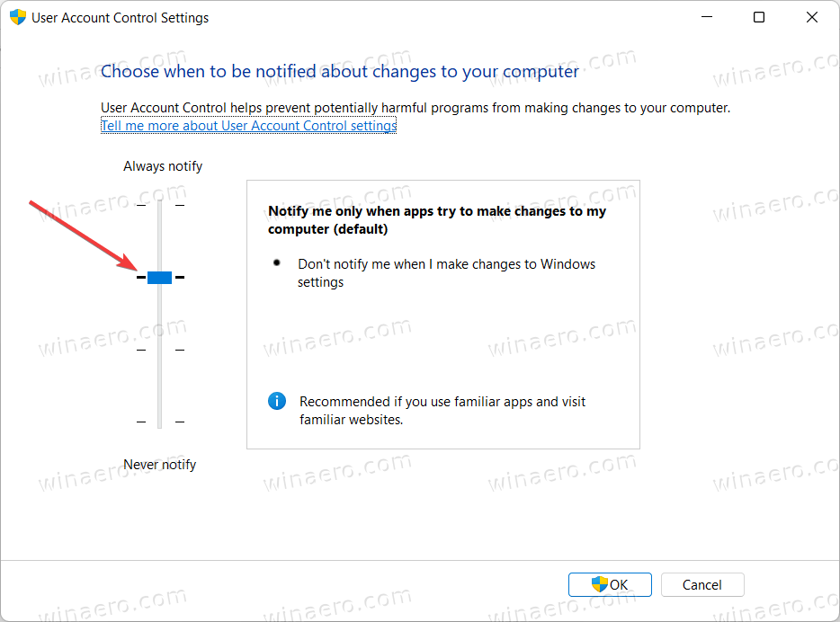Click the blue information icon in description panel
The height and width of the screenshot is (622, 840).
click(x=276, y=401)
